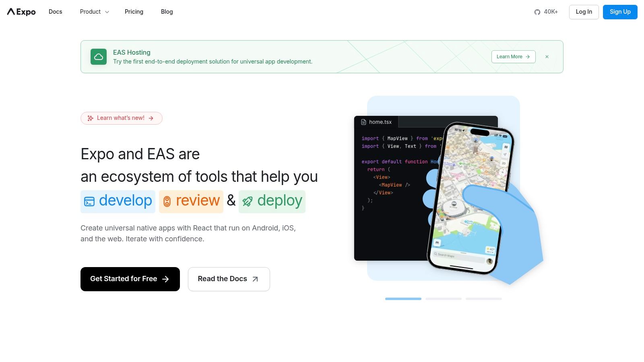Click the Log In button

point(584,12)
